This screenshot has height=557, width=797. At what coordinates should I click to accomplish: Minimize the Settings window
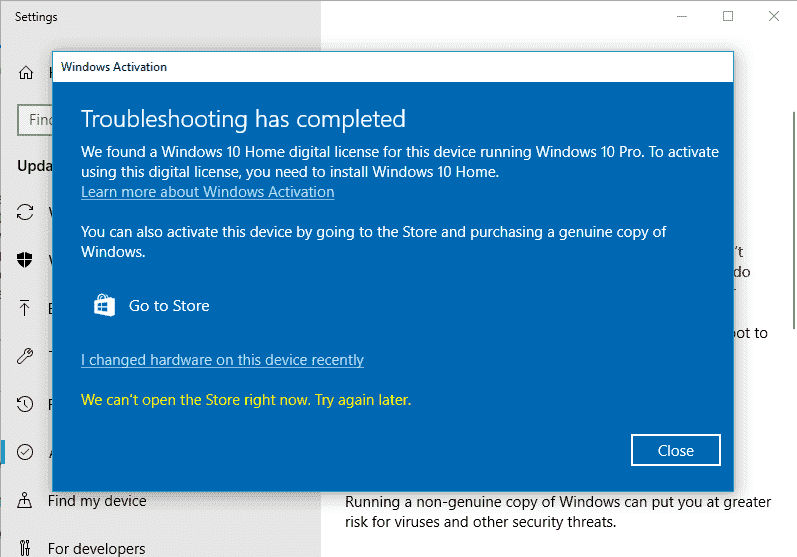[682, 16]
